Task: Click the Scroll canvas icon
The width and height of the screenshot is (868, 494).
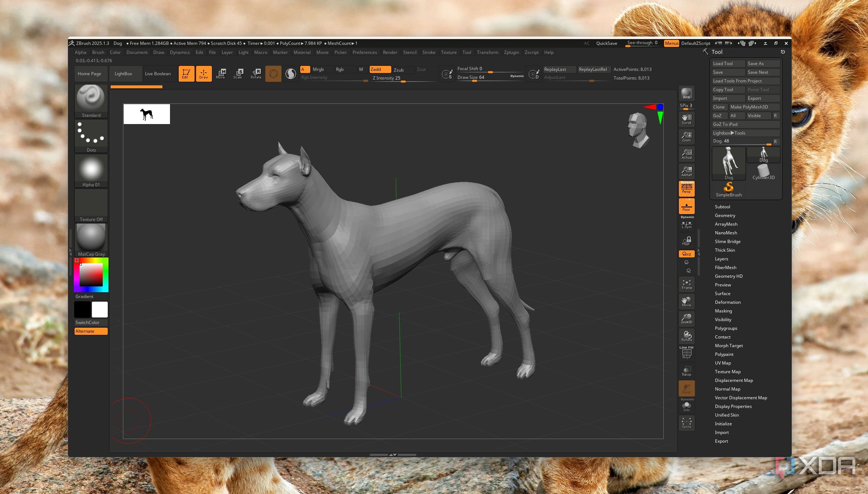Action: coord(686,119)
